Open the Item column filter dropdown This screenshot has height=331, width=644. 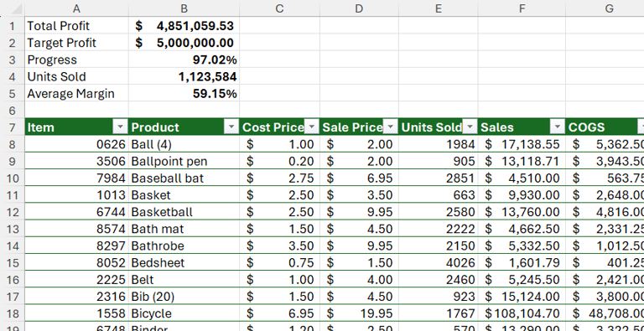(121, 127)
